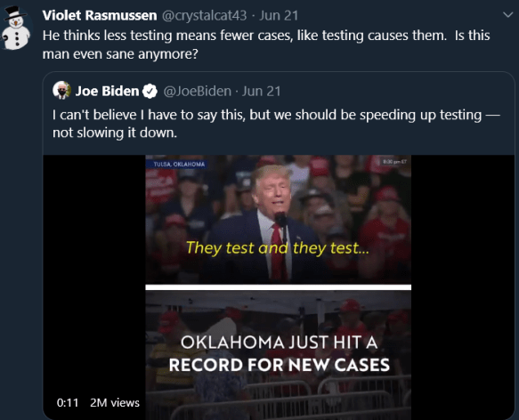Open the Jun 21 timestamp of Violet's tweet
Image resolution: width=519 pixels, height=420 pixels.
point(279,15)
